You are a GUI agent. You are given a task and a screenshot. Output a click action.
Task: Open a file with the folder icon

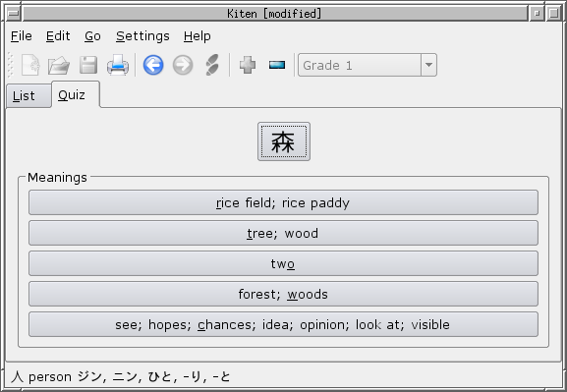(x=59, y=65)
